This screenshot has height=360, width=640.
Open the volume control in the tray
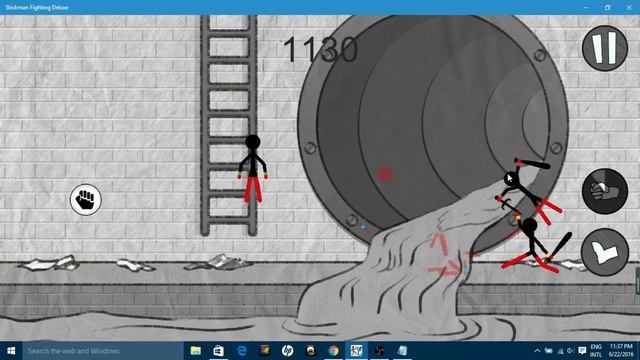[570, 351]
